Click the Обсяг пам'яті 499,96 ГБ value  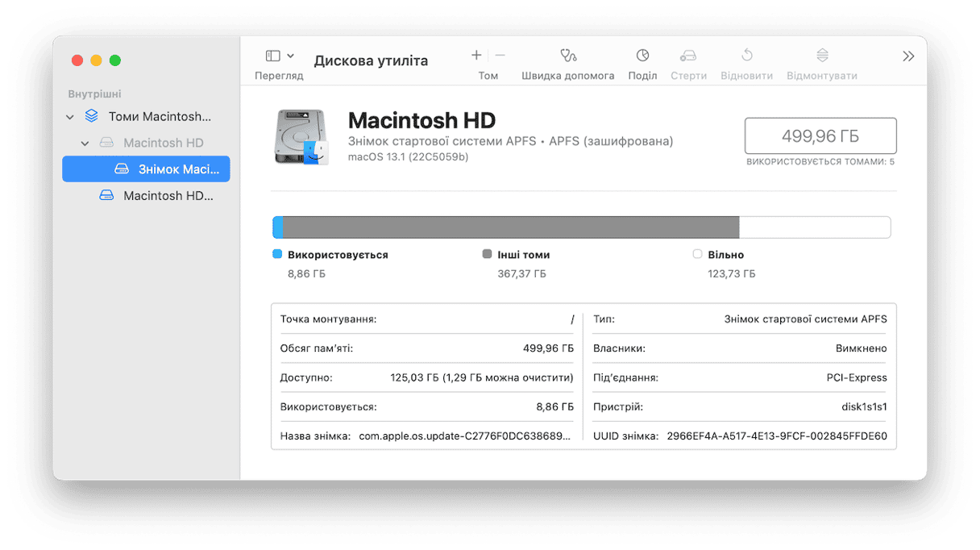[549, 348]
